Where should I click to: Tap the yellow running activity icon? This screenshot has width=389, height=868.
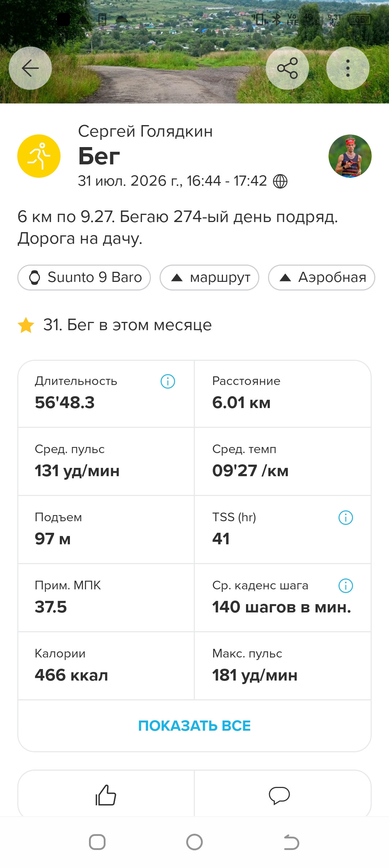[x=39, y=156]
